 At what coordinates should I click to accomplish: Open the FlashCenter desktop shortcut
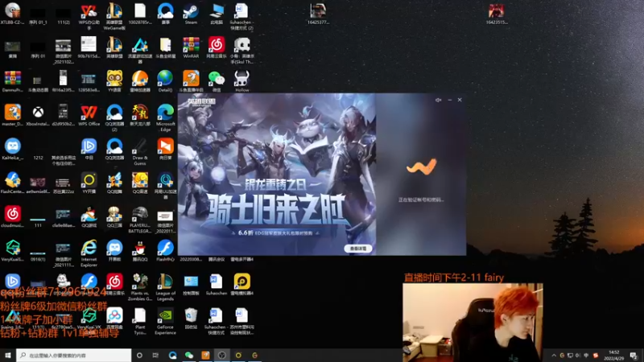[x=12, y=183]
